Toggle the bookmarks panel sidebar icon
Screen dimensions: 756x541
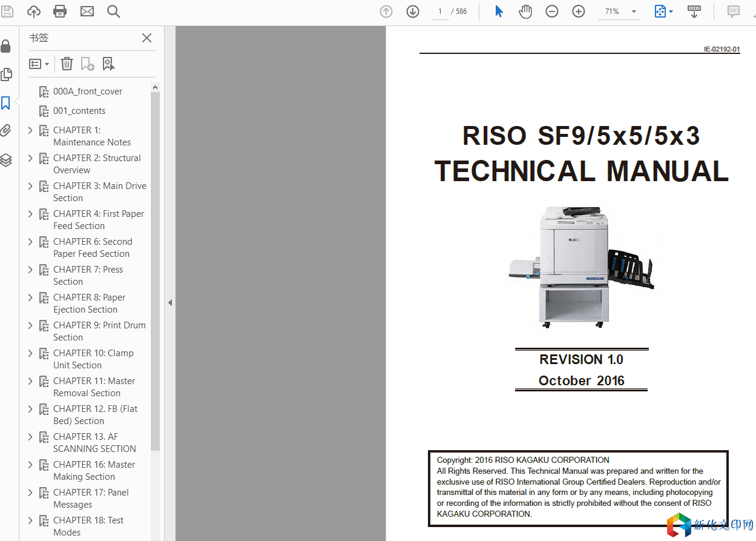click(6, 103)
